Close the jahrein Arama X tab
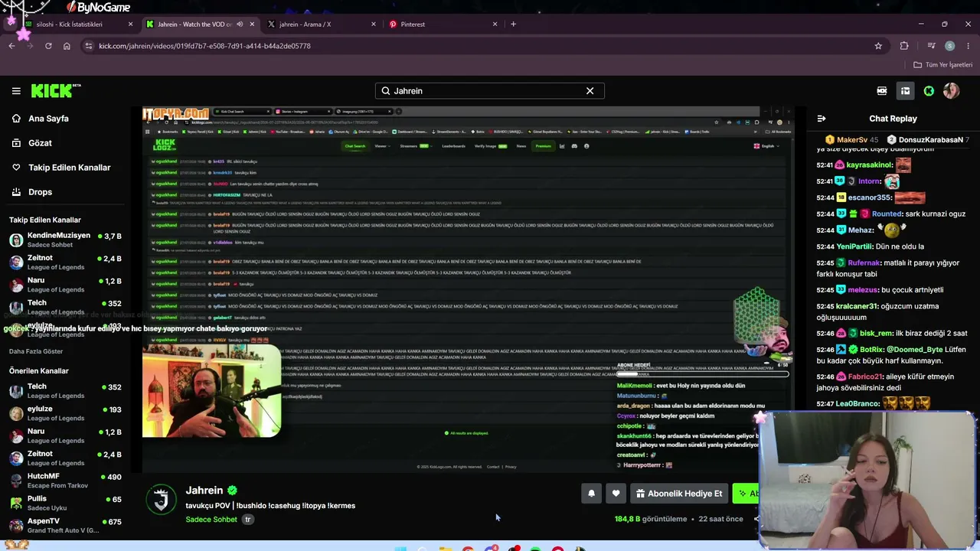The height and width of the screenshot is (551, 980). 374,24
